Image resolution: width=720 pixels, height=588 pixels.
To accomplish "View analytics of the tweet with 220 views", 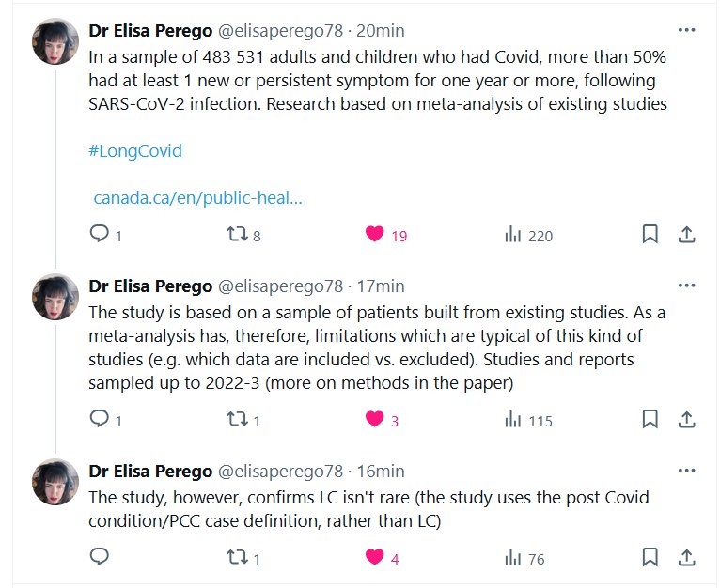I will [512, 235].
